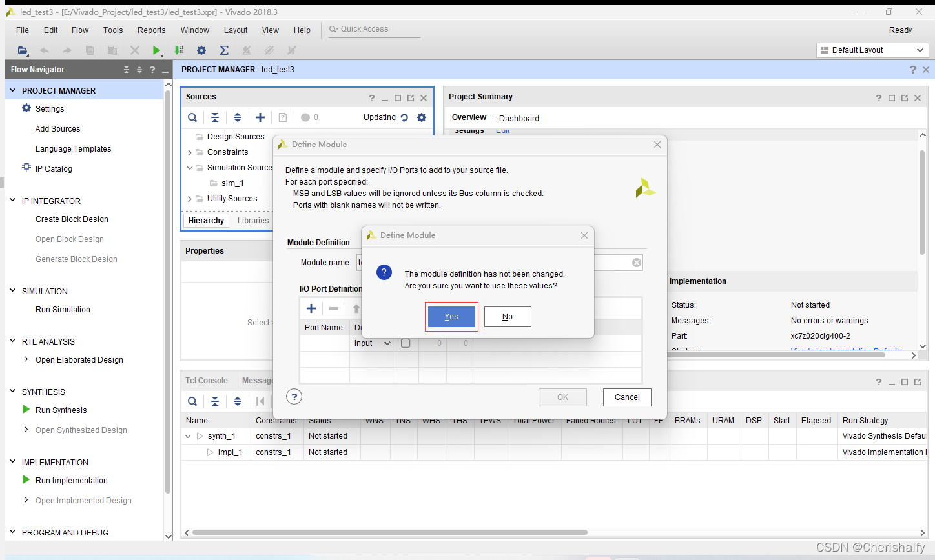The width and height of the screenshot is (935, 560).
Task: Click Run Implementation
Action: click(x=72, y=481)
